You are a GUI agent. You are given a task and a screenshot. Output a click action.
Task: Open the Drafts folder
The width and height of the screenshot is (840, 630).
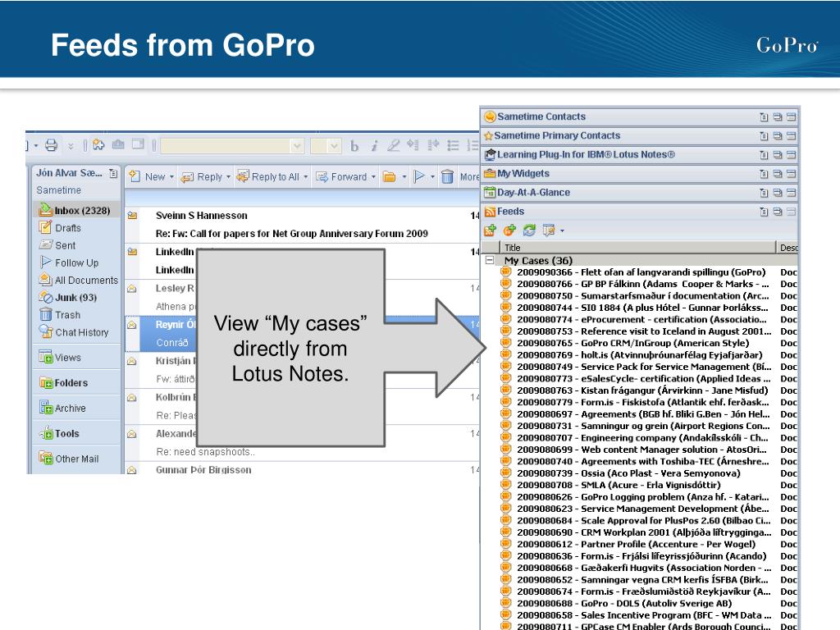click(60, 228)
